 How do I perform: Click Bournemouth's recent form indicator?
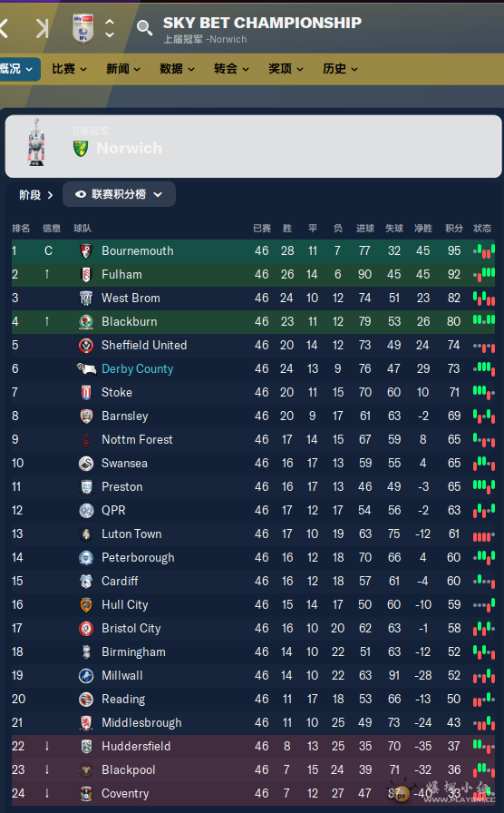tap(484, 251)
